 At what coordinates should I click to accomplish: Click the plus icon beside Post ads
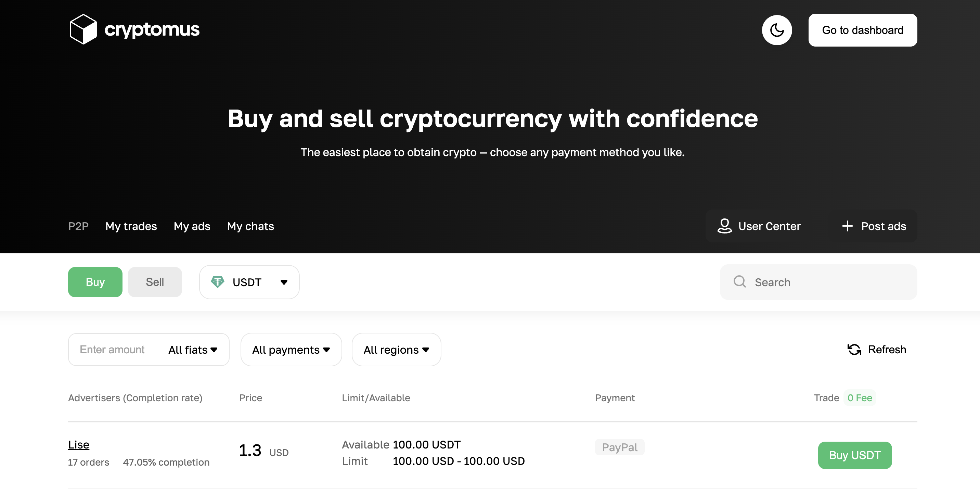847,226
